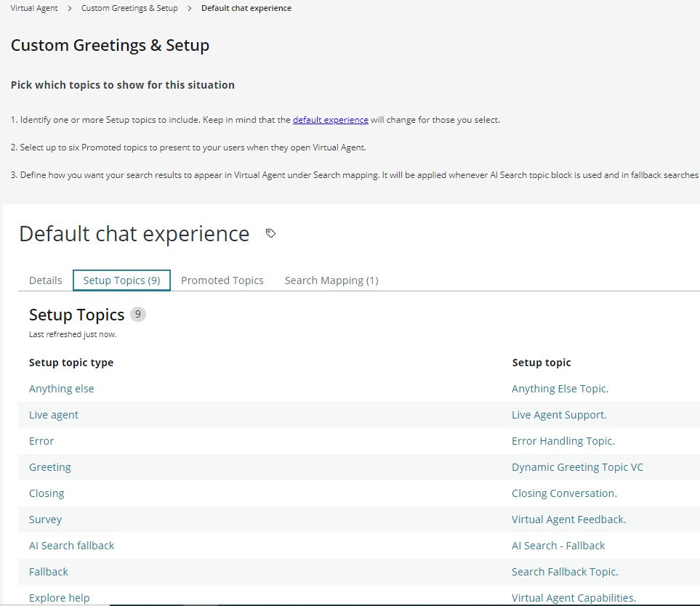Open the Search Fallback Topic
Viewport: 700px width, 606px height.
[563, 571]
